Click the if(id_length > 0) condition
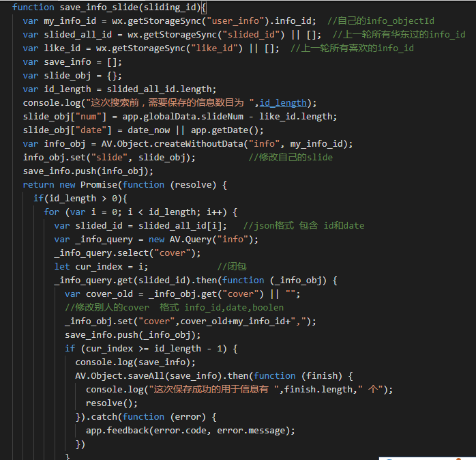This screenshot has width=476, height=460. pos(80,199)
